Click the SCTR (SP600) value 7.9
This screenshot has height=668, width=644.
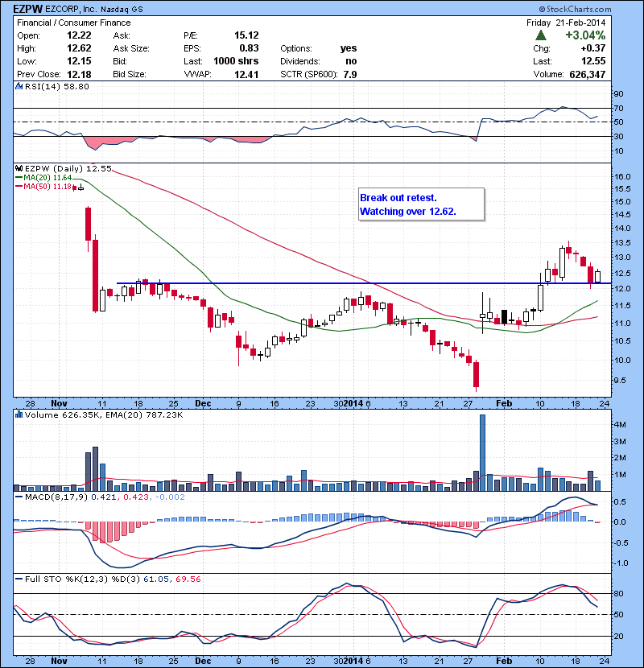coord(350,75)
